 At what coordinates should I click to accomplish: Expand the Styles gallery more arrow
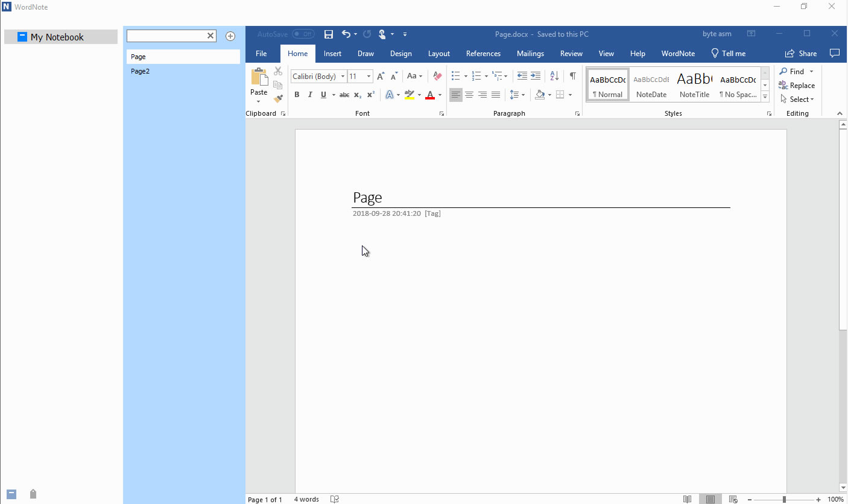coord(765,97)
